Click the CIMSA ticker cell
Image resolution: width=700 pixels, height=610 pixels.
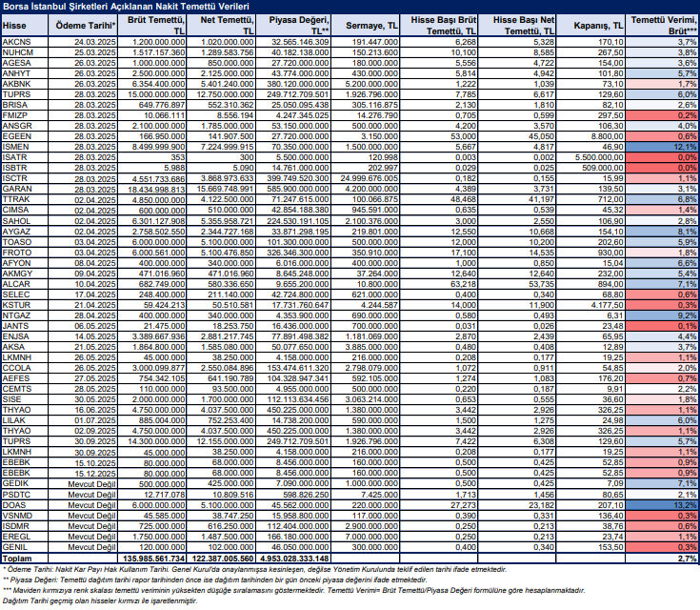point(25,210)
